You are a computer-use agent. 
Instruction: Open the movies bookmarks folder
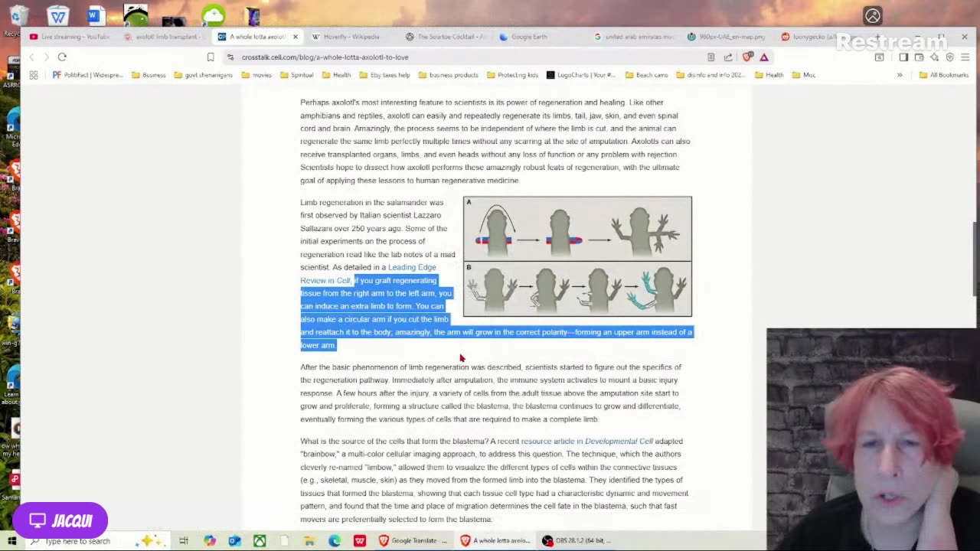[256, 75]
